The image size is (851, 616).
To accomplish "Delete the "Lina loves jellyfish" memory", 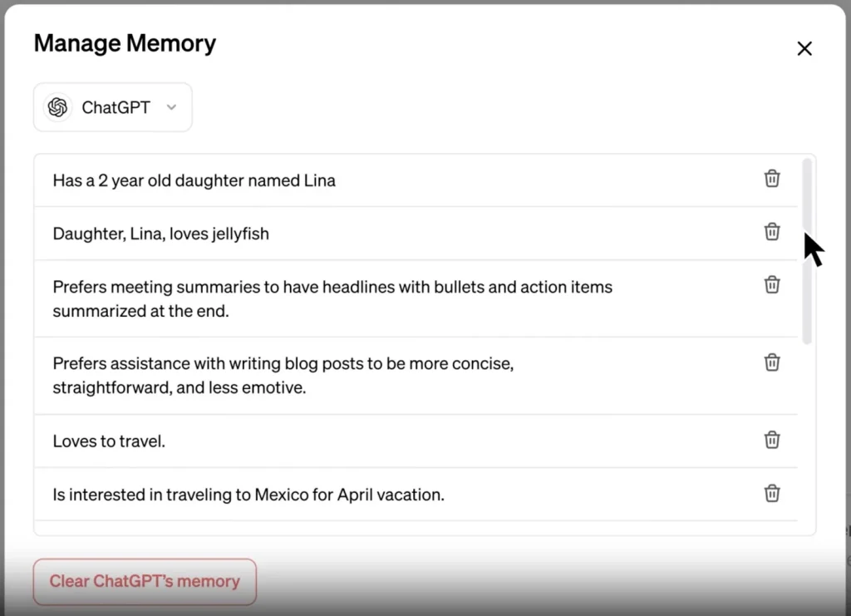I will (x=772, y=232).
